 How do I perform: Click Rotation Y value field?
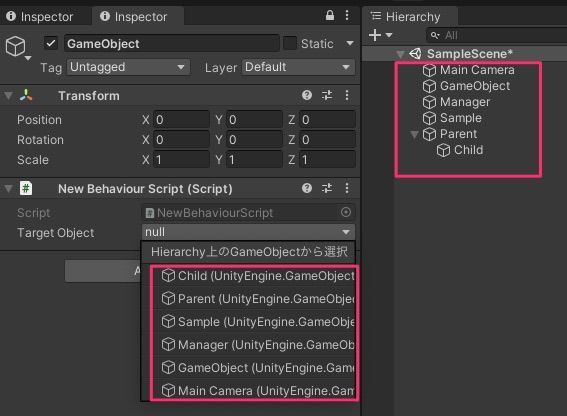click(255, 140)
